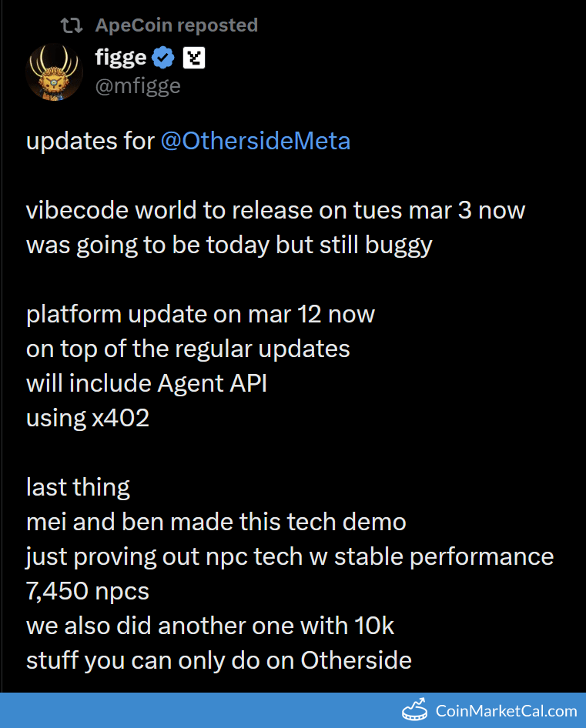Click the "will include Agent API" line
This screenshot has width=586, height=728.
pos(146,383)
